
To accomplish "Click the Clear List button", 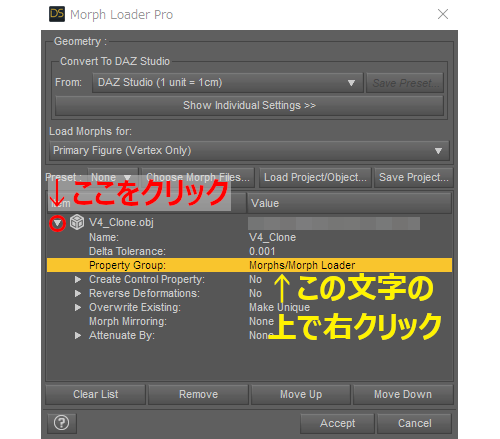I will coord(96,394).
